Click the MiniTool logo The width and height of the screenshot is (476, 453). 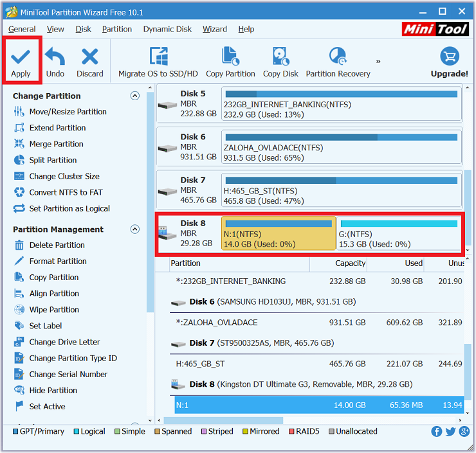(x=435, y=29)
